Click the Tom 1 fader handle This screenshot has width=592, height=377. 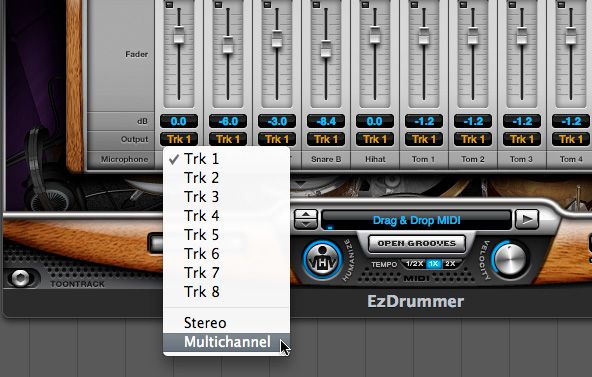click(424, 36)
